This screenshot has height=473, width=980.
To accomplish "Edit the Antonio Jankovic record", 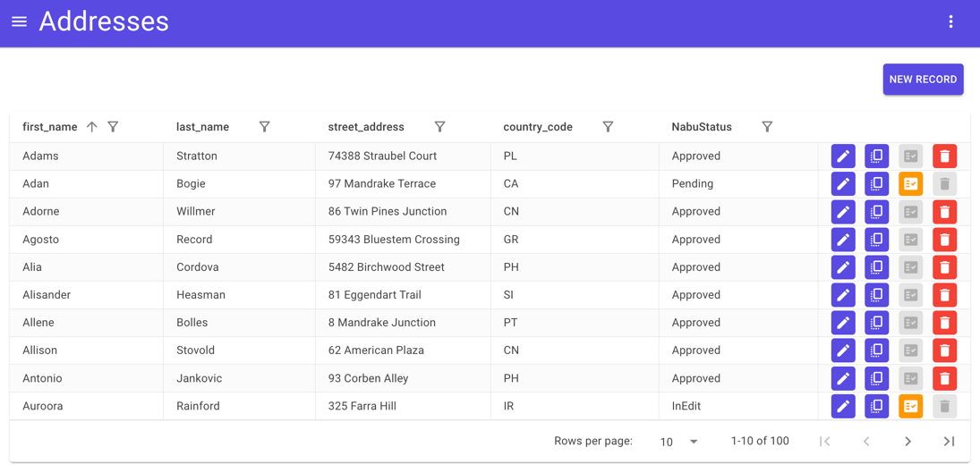I will [843, 378].
